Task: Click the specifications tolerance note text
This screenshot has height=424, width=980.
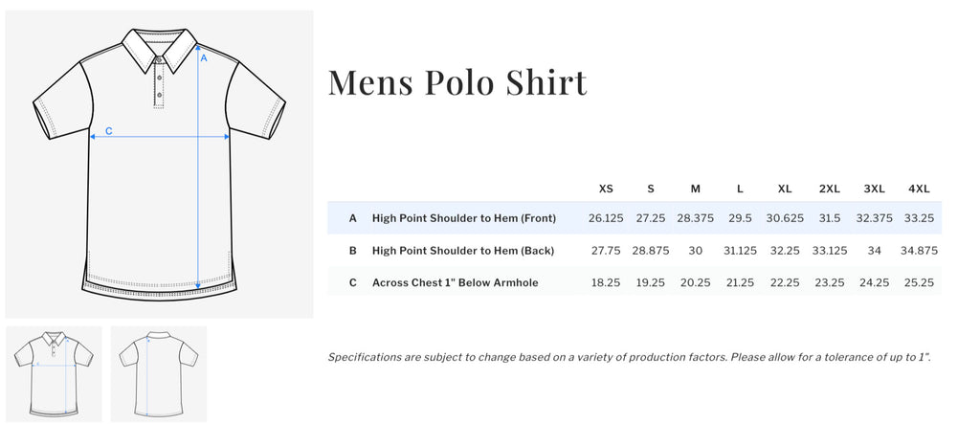Action: 630,357
